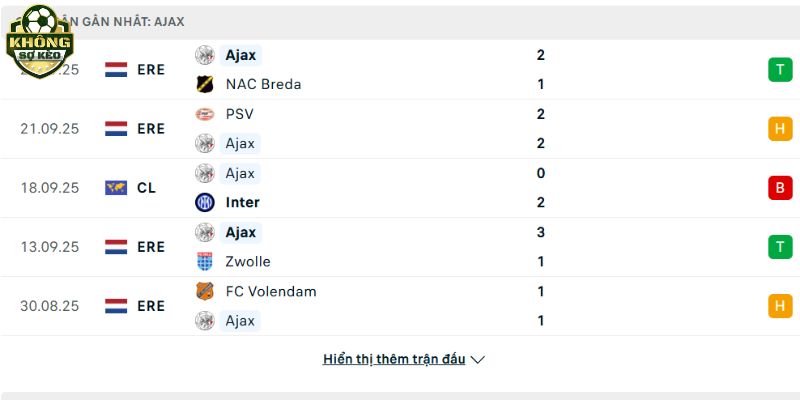
Task: Click the Netherlands flag on 21.09.25 row
Action: point(116,128)
